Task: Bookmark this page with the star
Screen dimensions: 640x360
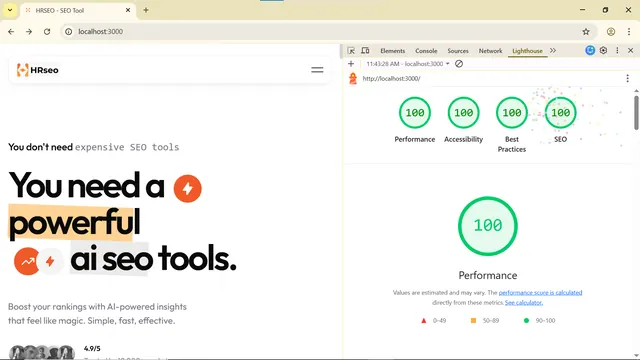Action: [586, 31]
